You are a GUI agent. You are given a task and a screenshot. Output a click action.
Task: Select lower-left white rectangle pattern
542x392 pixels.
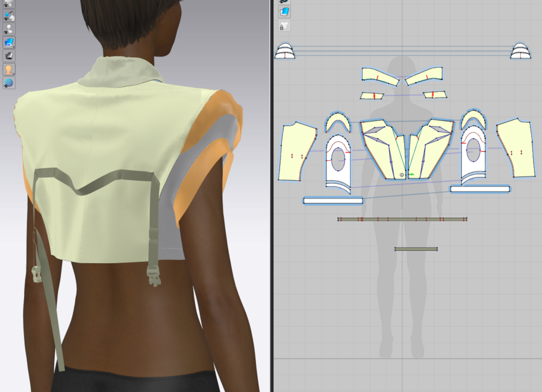[333, 201]
